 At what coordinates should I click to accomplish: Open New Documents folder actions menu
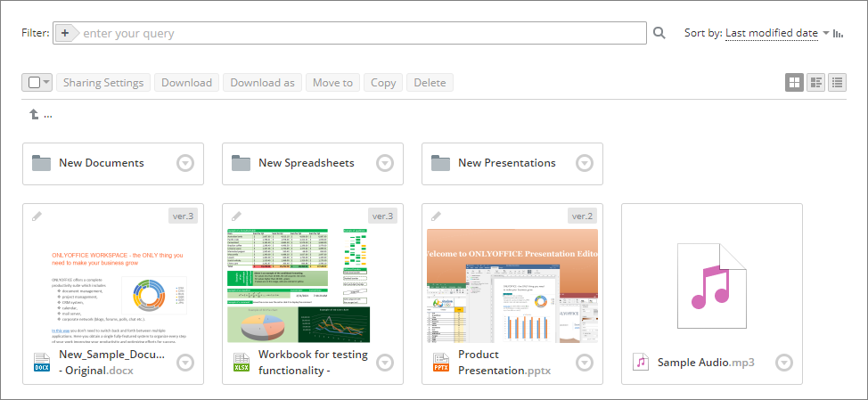coord(185,163)
